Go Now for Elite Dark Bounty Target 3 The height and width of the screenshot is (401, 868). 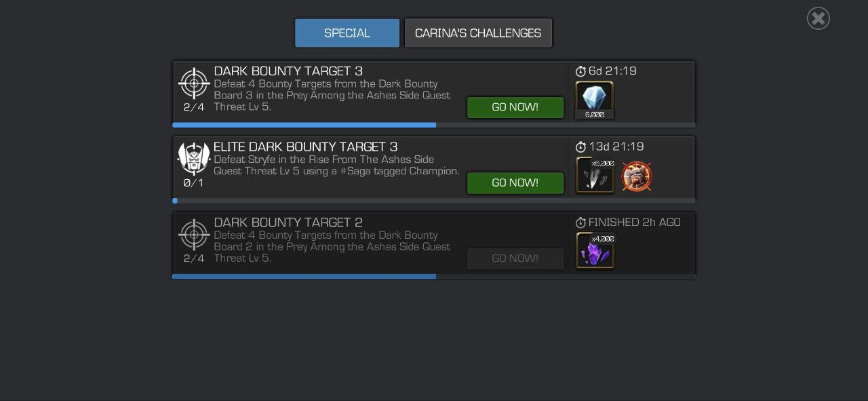515,183
